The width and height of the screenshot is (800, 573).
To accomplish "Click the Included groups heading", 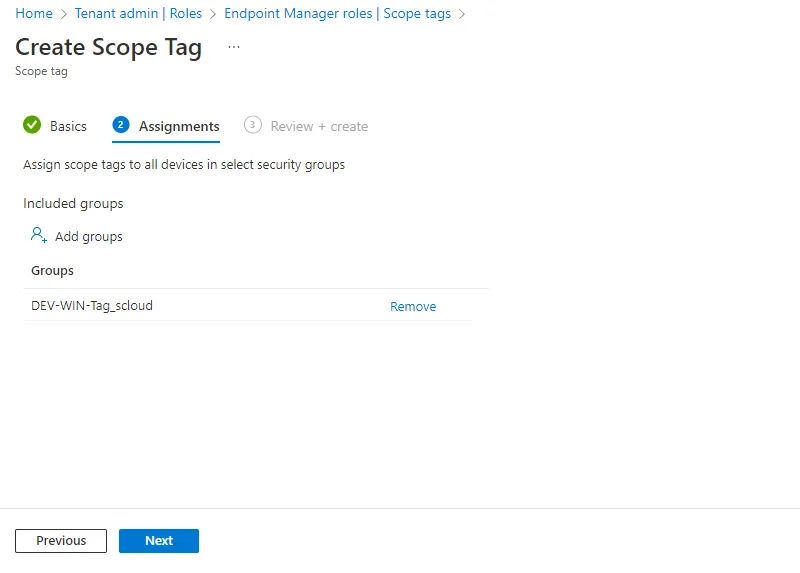I will 73,203.
